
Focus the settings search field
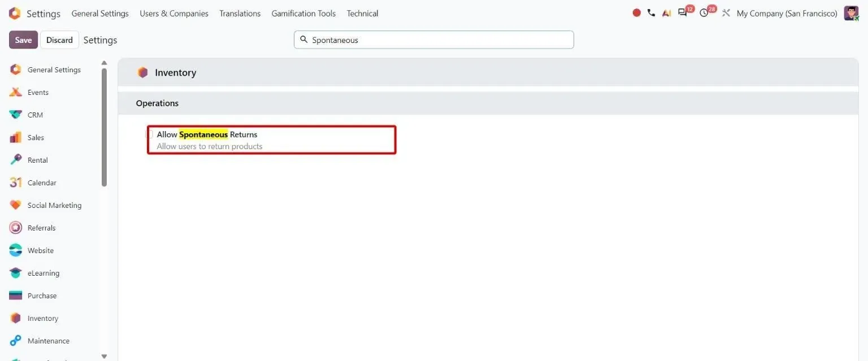tap(433, 40)
